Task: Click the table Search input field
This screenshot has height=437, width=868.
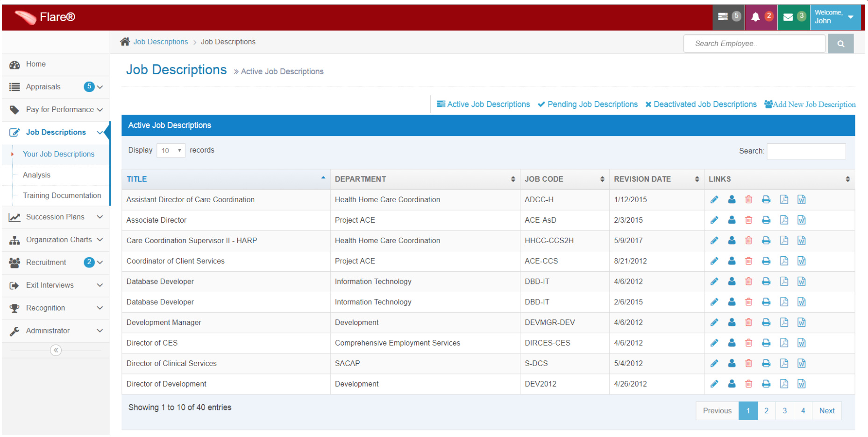Action: click(x=806, y=151)
